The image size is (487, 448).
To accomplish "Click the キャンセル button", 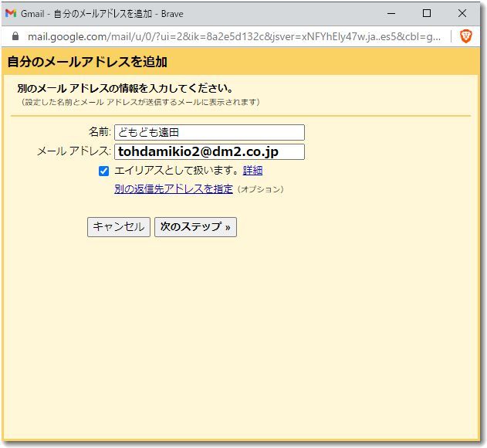I will coord(119,227).
